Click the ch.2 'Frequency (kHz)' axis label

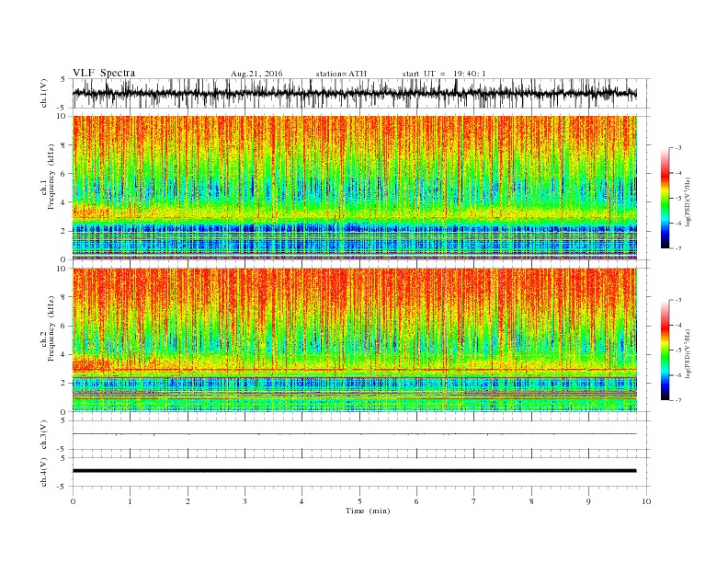(x=51, y=328)
